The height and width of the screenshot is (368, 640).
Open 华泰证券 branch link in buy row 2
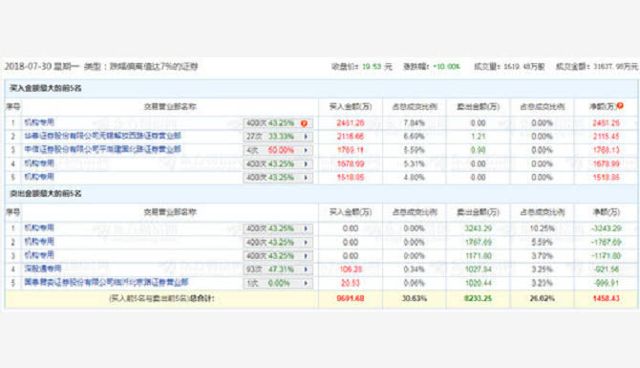(102, 135)
